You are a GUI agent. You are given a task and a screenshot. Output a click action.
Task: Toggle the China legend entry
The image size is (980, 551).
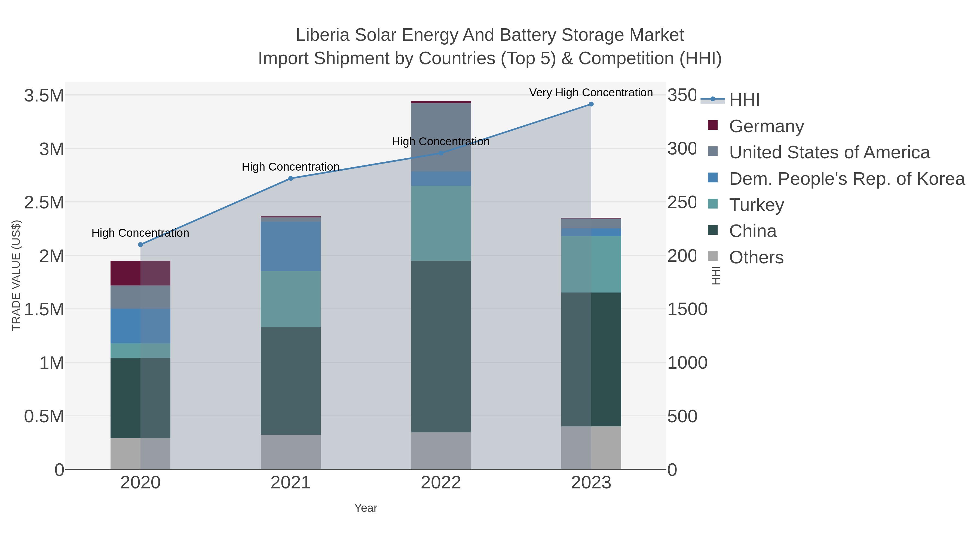coord(742,231)
